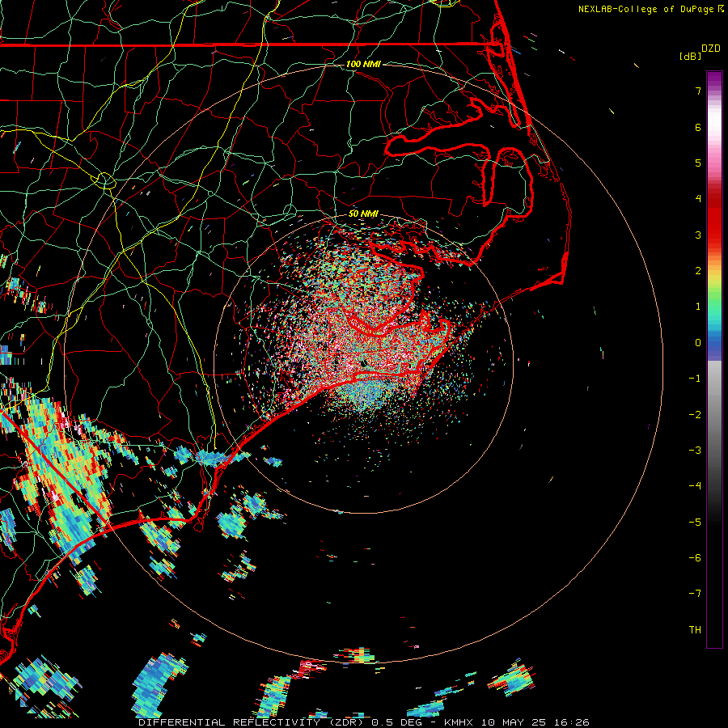
Task: Click the TH threshold label on the scale
Action: coord(695,630)
